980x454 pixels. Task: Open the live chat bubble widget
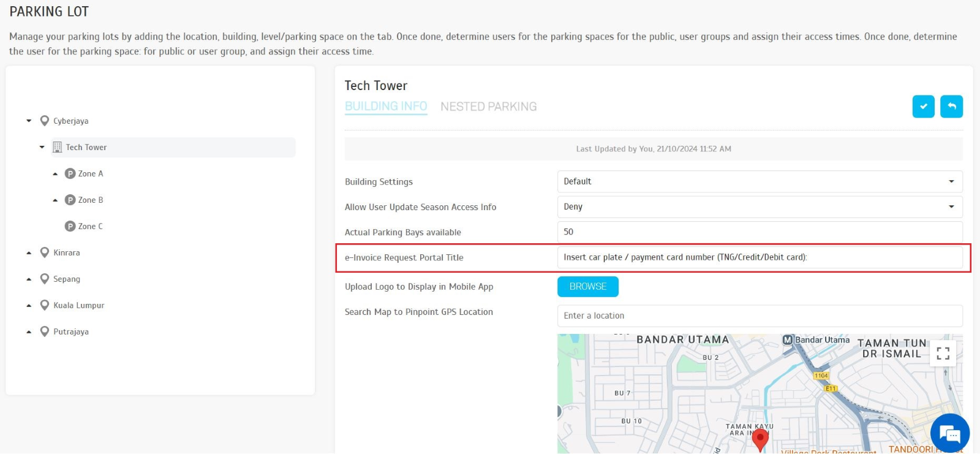coord(949,433)
